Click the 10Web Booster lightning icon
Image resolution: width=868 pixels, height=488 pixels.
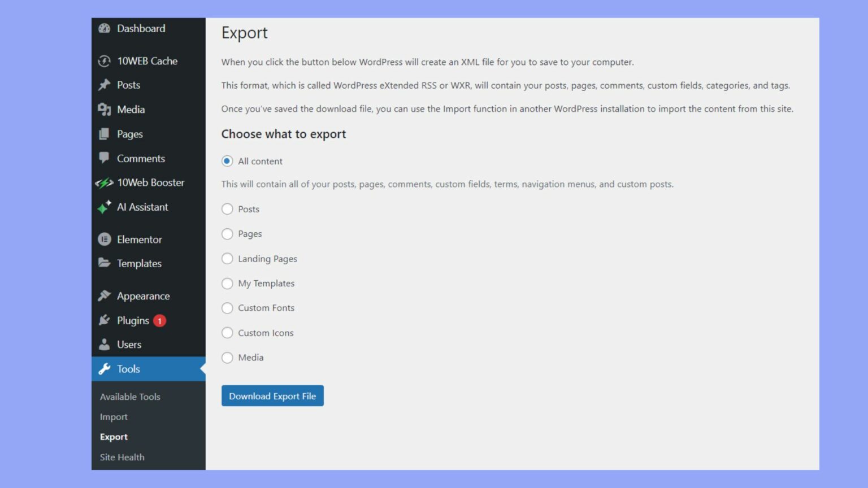104,182
